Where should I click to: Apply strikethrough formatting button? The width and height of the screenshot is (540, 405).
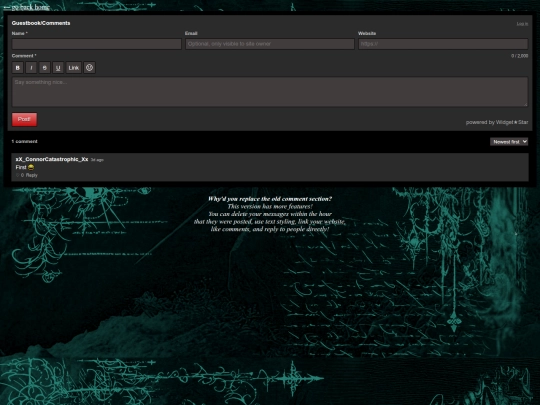[44, 68]
